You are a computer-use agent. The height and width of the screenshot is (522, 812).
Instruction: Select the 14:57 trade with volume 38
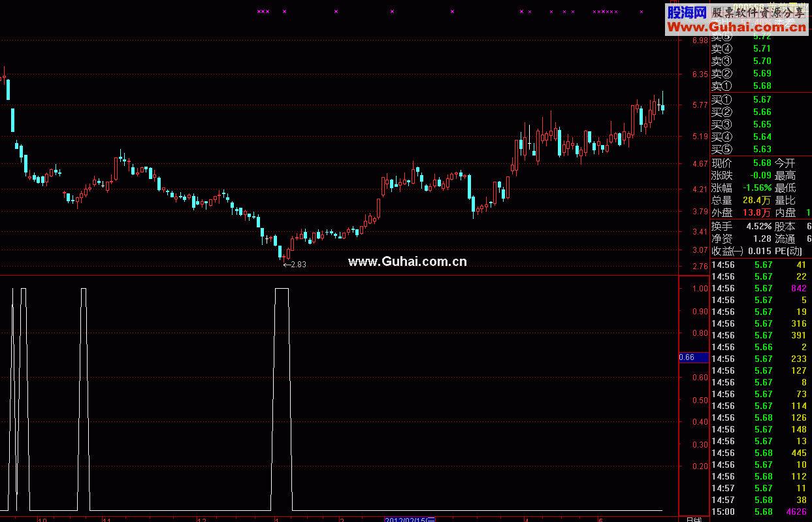(760, 500)
